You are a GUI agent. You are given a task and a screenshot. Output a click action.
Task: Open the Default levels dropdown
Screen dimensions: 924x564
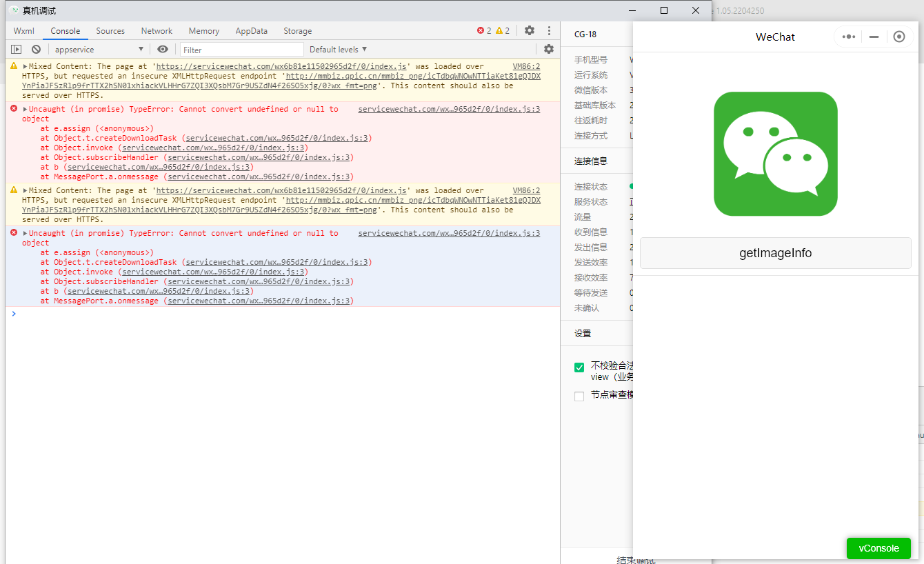(338, 50)
